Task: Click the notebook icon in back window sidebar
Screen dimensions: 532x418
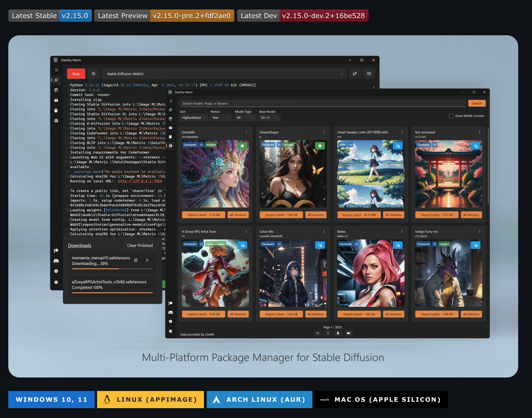Action: point(56,110)
